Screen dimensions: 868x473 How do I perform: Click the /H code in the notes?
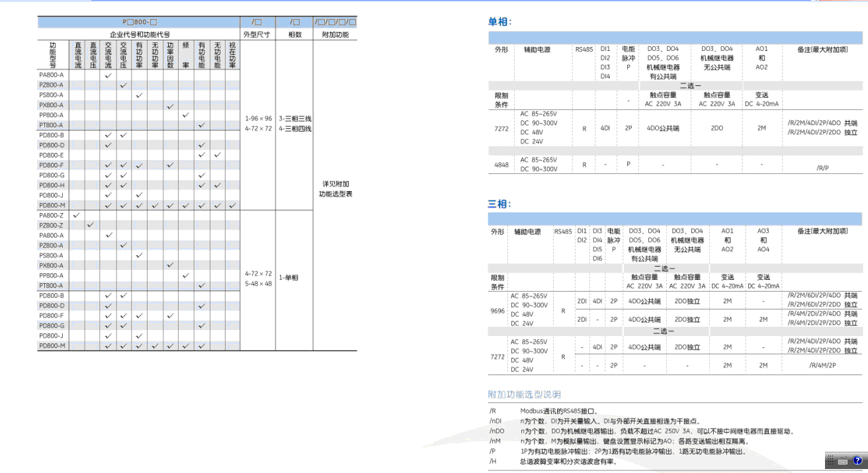[492, 461]
